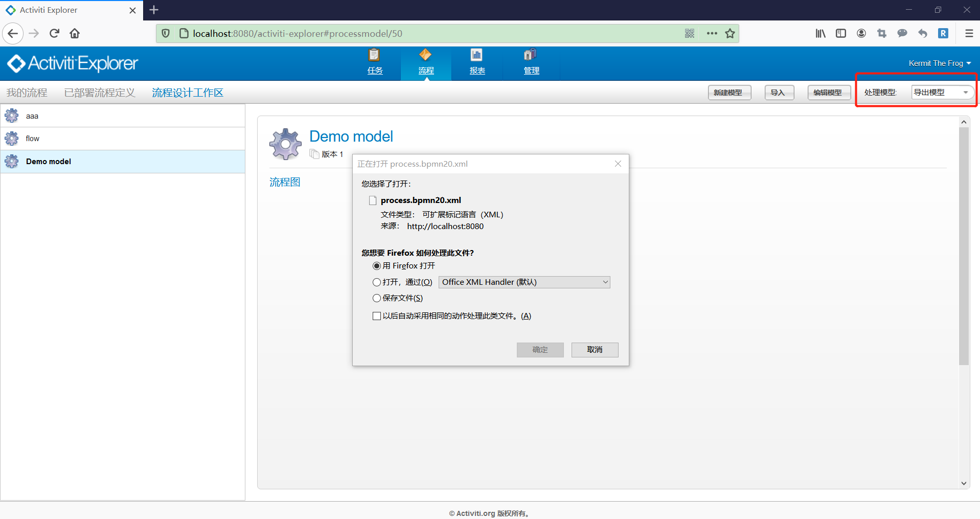The height and width of the screenshot is (519, 980).
Task: Select the Demo model list row
Action: [x=123, y=162]
